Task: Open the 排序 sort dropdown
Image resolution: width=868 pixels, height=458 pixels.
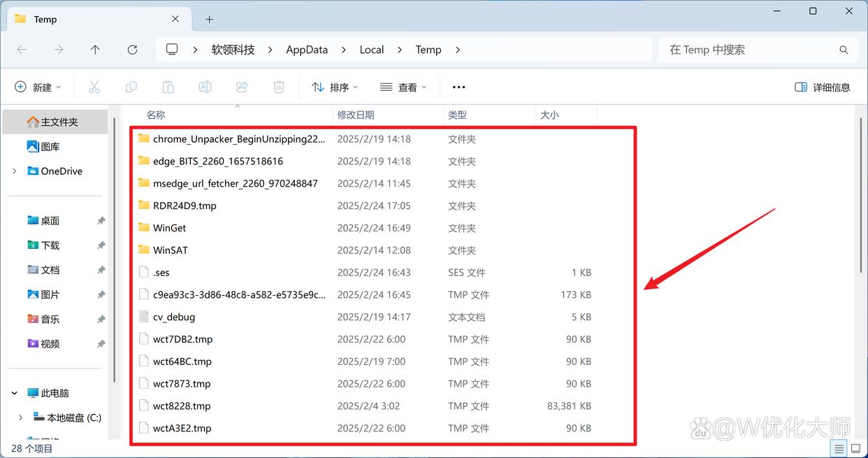Action: click(x=335, y=87)
